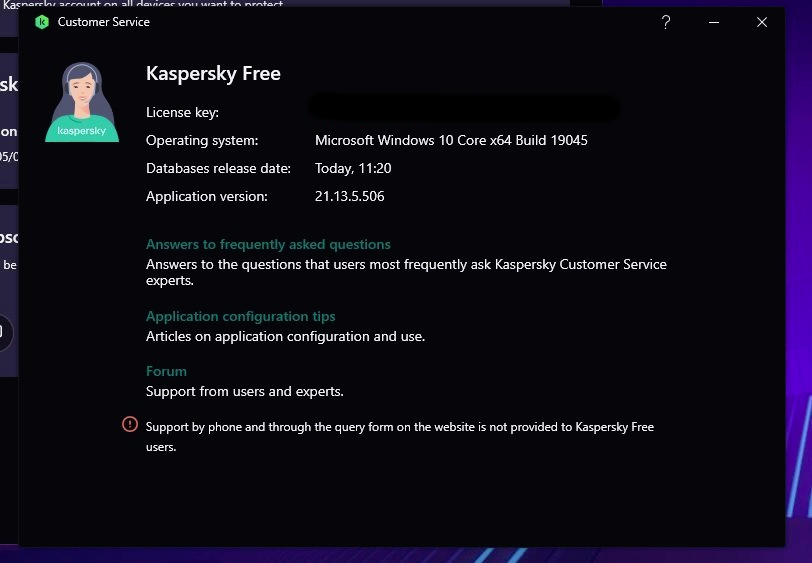The image size is (812, 563).
Task: Open Application configuration tips link
Action: pyautogui.click(x=241, y=316)
